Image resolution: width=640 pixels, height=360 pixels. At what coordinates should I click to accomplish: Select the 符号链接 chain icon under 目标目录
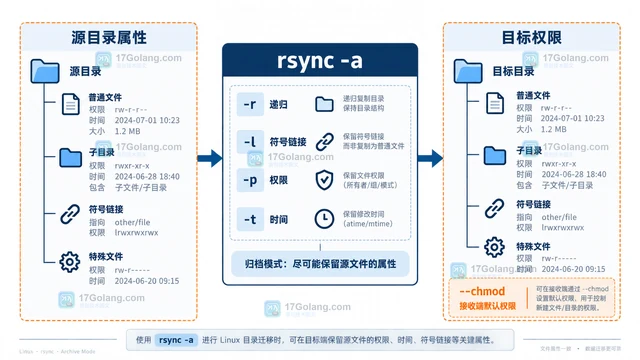[x=494, y=209]
